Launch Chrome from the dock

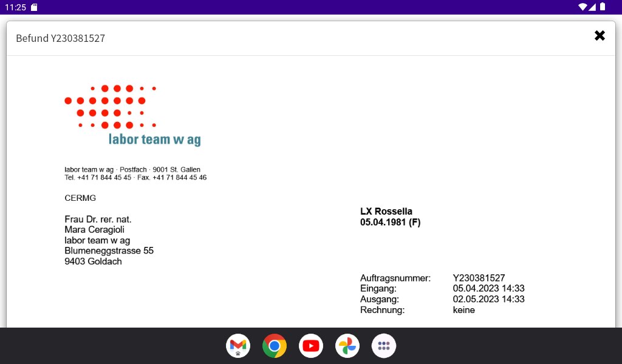(x=275, y=346)
